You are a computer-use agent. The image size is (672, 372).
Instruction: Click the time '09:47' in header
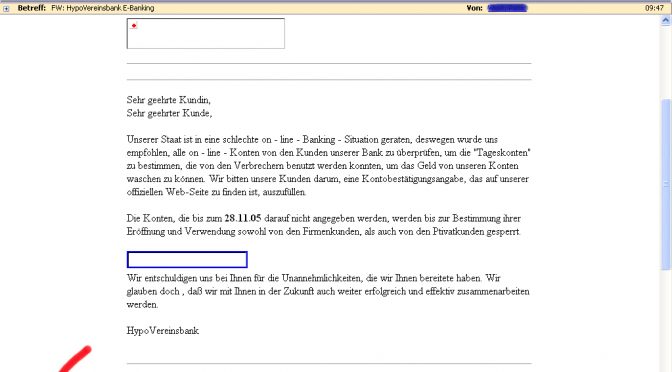pyautogui.click(x=654, y=8)
